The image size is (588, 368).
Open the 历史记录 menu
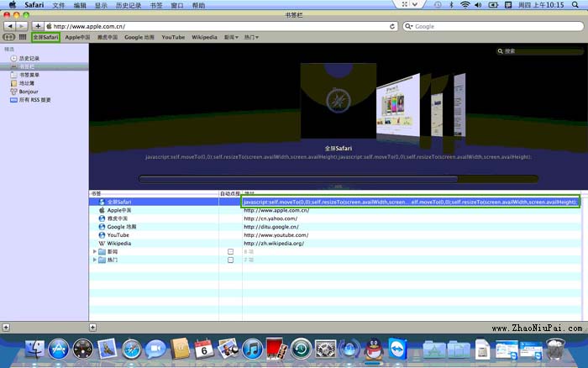(x=129, y=5)
